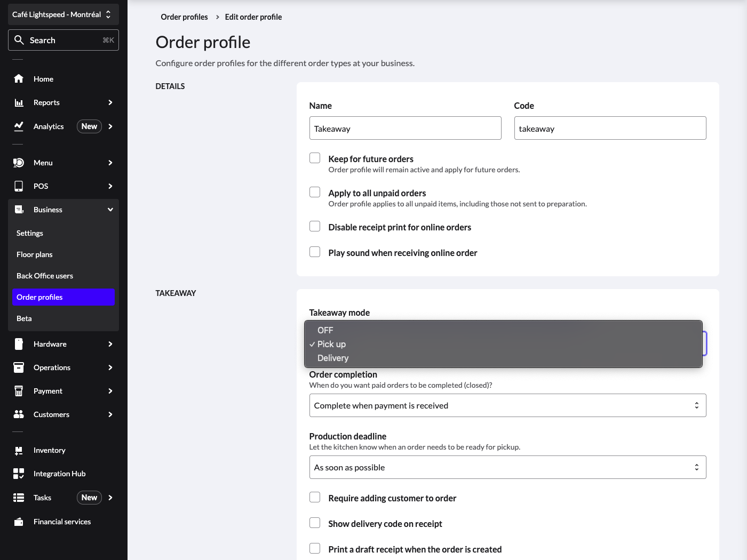Select the Hardware icon
This screenshot has height=560, width=747.
tap(19, 344)
